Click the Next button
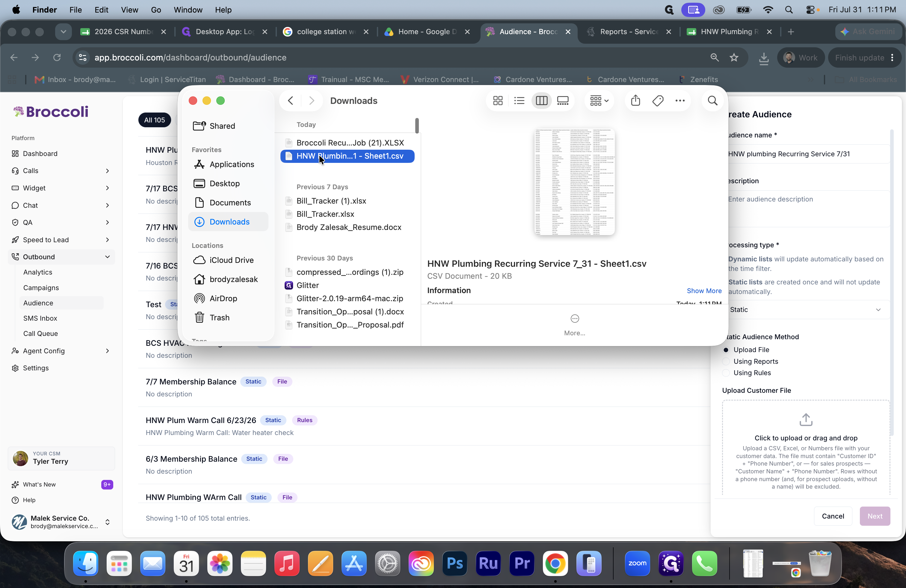 875,516
